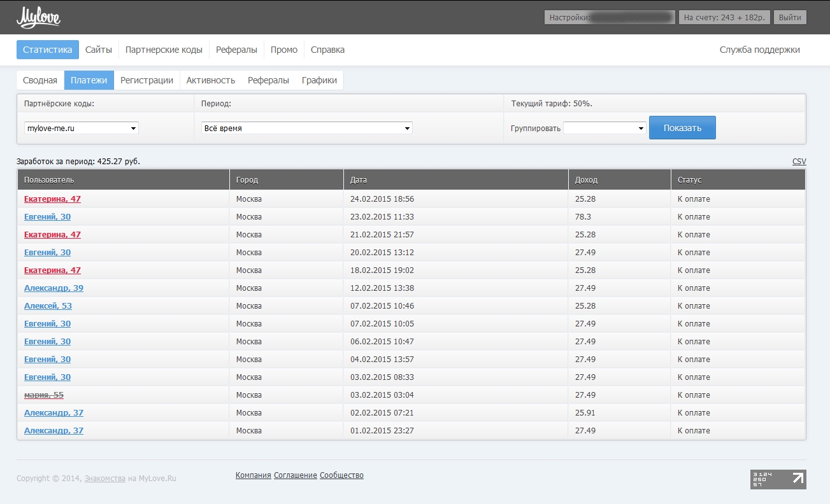Open the Партнёрские коды dropdown
This screenshot has width=830, height=504.
(x=82, y=128)
